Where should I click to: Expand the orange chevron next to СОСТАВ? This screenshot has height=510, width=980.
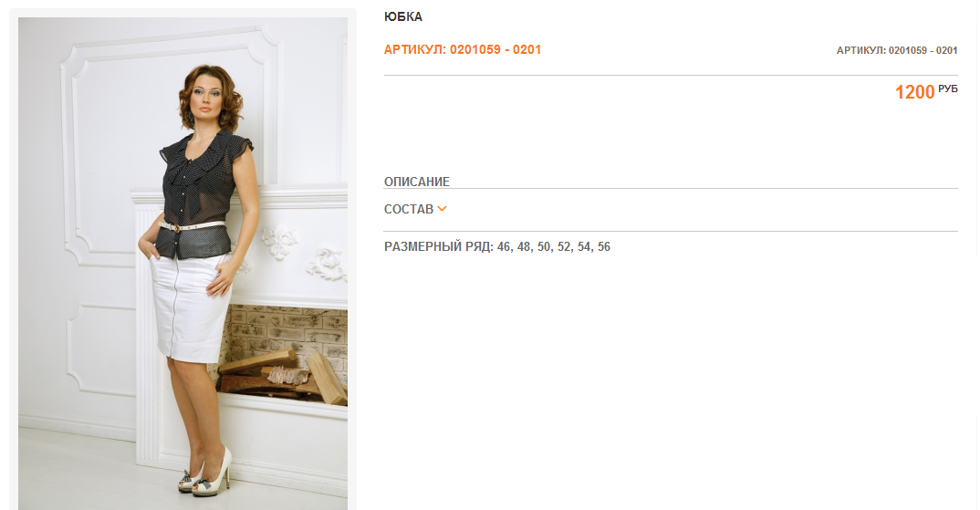point(442,209)
